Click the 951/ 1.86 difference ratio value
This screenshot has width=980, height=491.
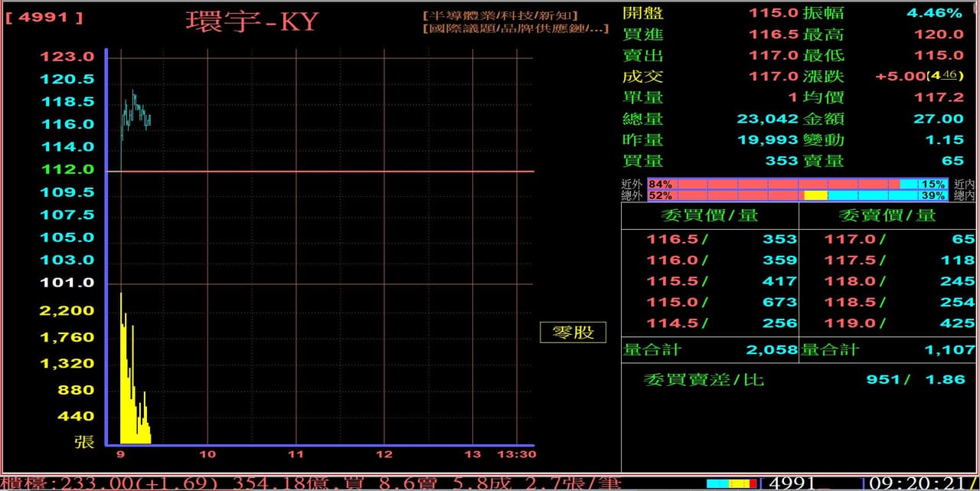pos(916,379)
